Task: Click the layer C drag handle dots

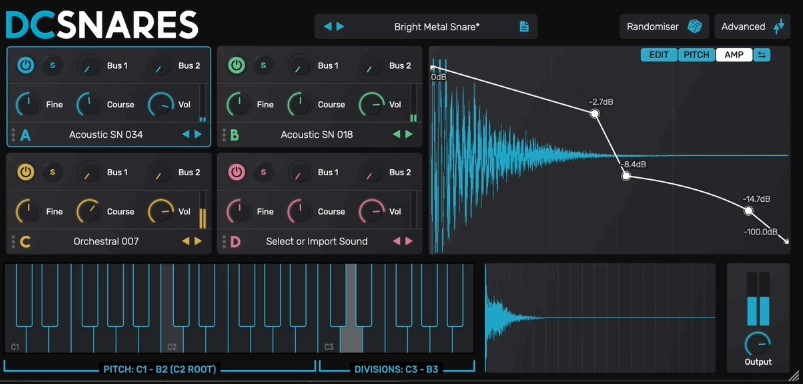Action: click(13, 241)
